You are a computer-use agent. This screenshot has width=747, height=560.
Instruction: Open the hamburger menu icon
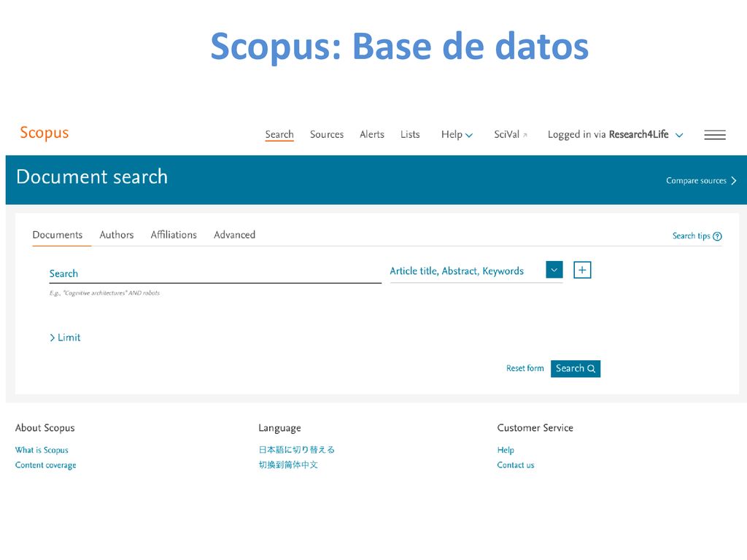coord(715,135)
